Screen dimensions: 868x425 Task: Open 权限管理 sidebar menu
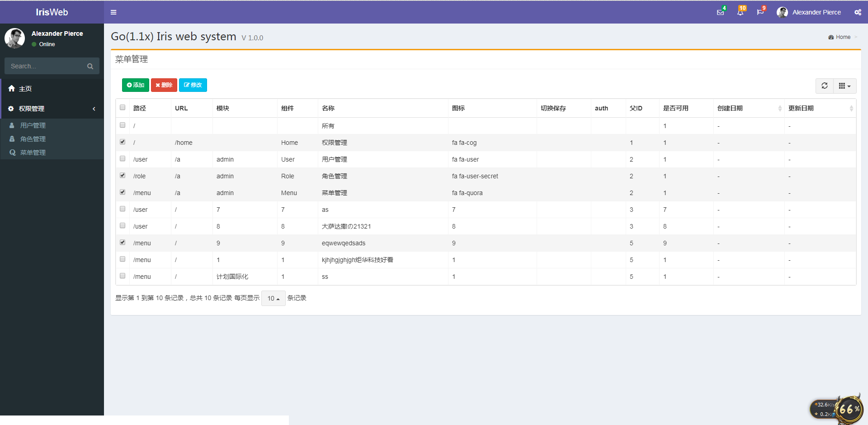tap(52, 109)
